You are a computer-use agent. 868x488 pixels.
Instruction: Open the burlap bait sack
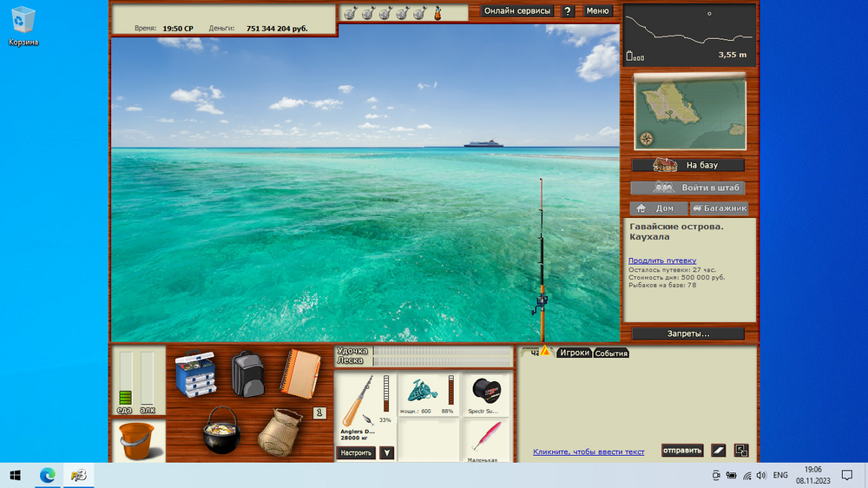280,432
